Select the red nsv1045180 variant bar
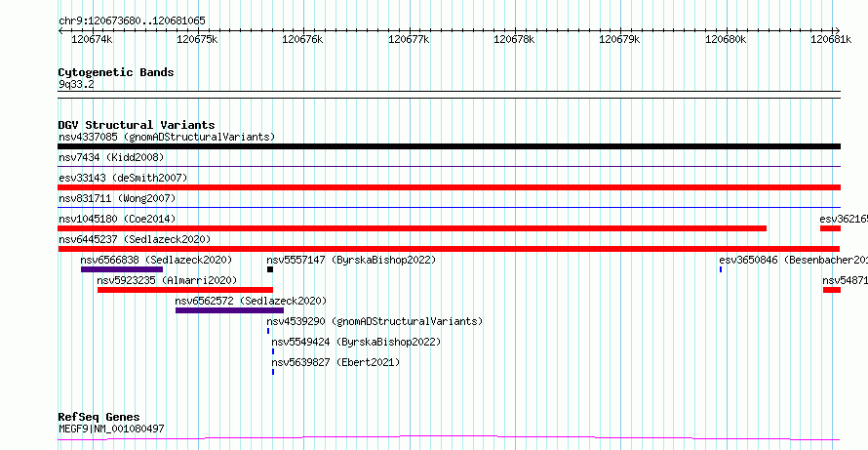This screenshot has height=450, width=868. pyautogui.click(x=412, y=228)
